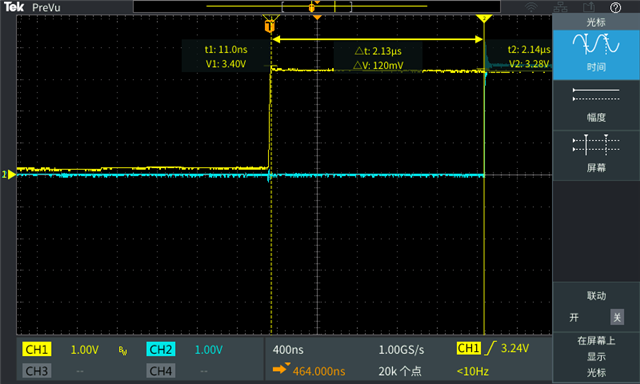640x384 pixels.
Task: Click the orange trigger position arrow icon
Action: (281, 369)
